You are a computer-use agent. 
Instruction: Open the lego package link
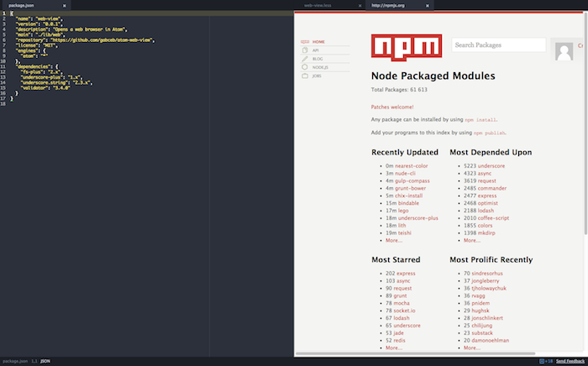(x=403, y=211)
